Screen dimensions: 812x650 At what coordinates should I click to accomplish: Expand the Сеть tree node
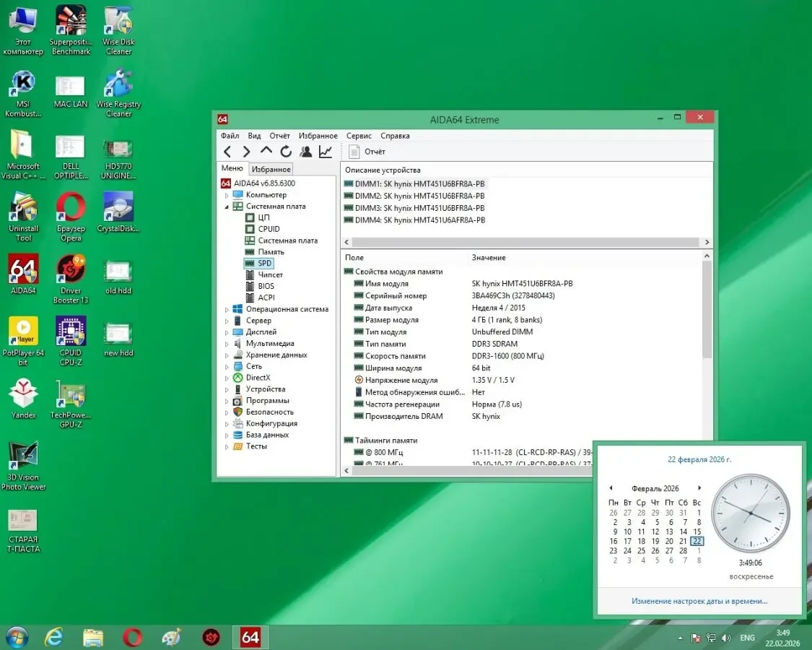pos(227,367)
